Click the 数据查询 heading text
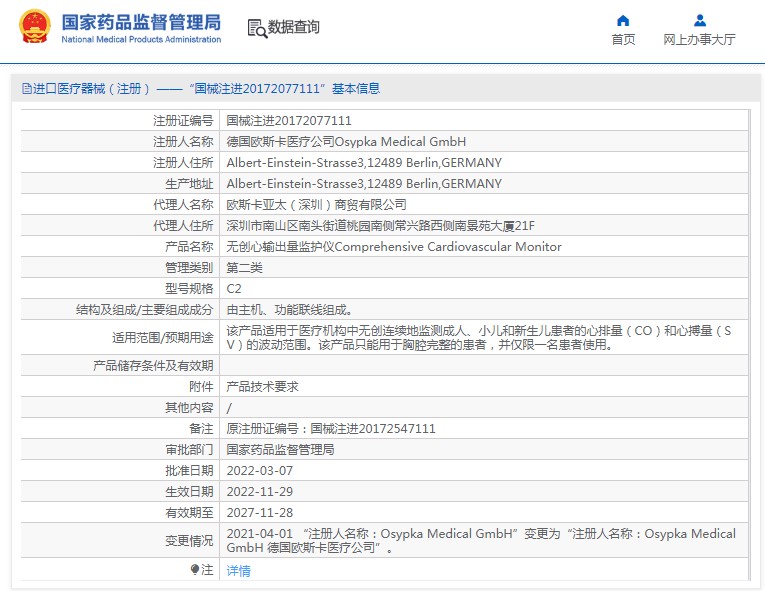The width and height of the screenshot is (765, 591). click(293, 27)
